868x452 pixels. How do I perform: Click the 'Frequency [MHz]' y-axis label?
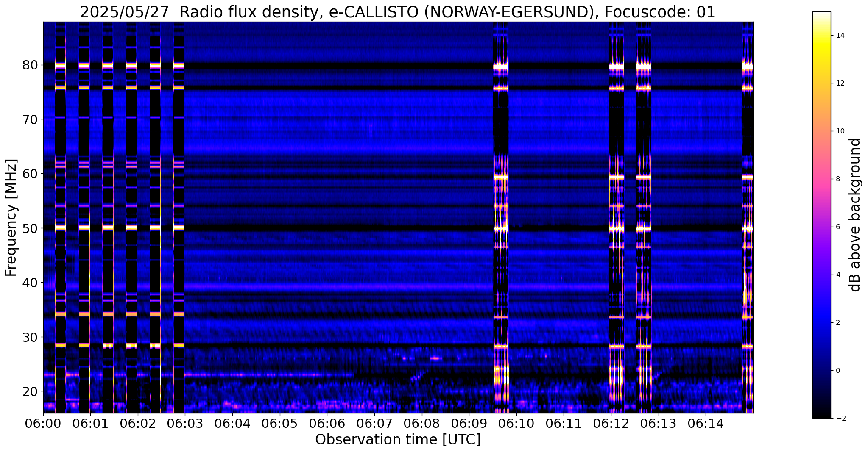pyautogui.click(x=11, y=218)
